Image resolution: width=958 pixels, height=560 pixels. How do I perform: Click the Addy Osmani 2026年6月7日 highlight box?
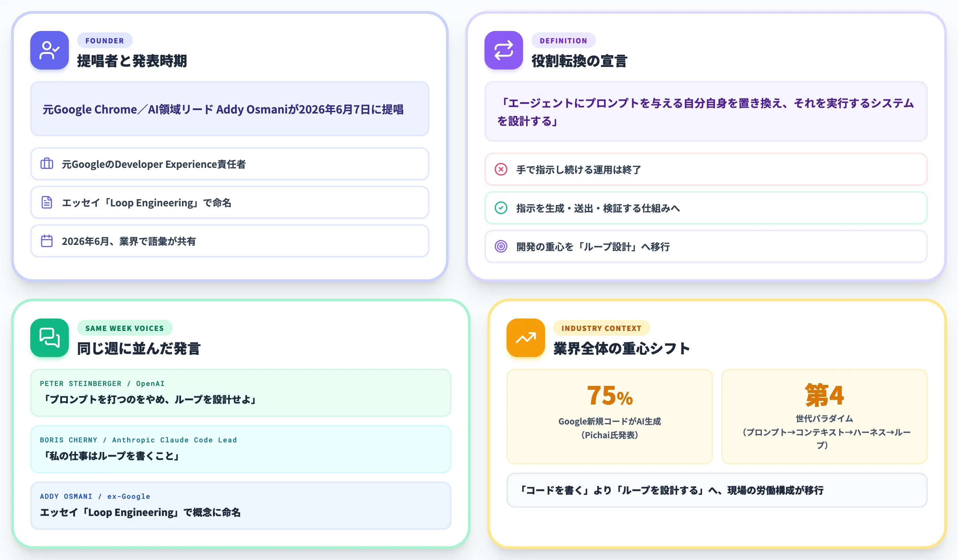pyautogui.click(x=230, y=109)
